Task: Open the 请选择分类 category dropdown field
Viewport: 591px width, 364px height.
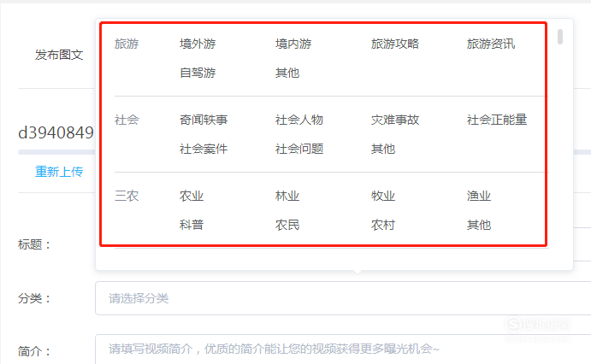Action: (343, 298)
